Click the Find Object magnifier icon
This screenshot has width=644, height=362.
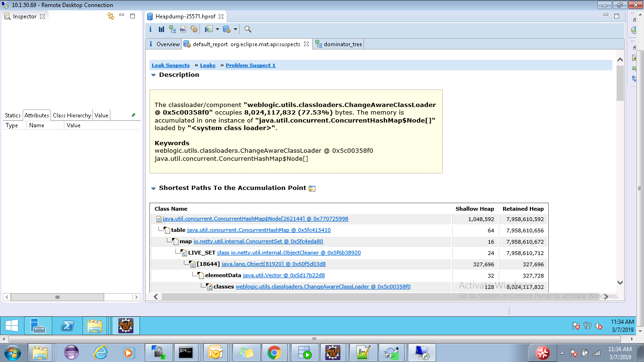point(247,29)
